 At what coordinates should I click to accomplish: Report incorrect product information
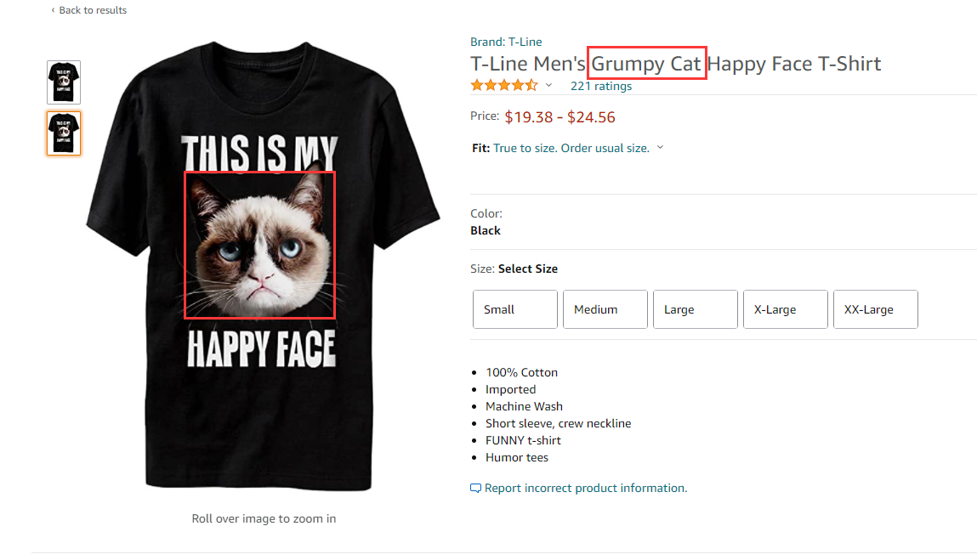click(x=584, y=487)
